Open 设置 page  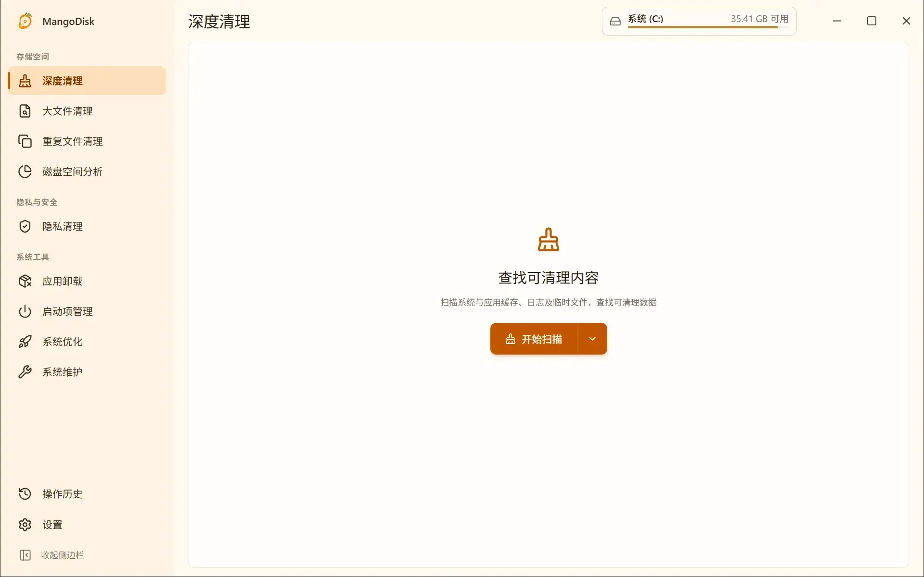tap(87, 525)
